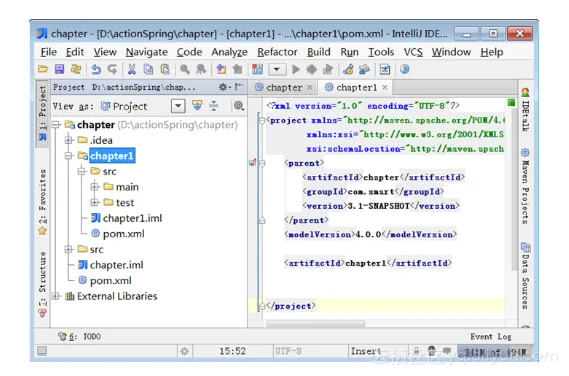This screenshot has height=376, width=569.
Task: Click the Help question mark icon
Action: 405,69
